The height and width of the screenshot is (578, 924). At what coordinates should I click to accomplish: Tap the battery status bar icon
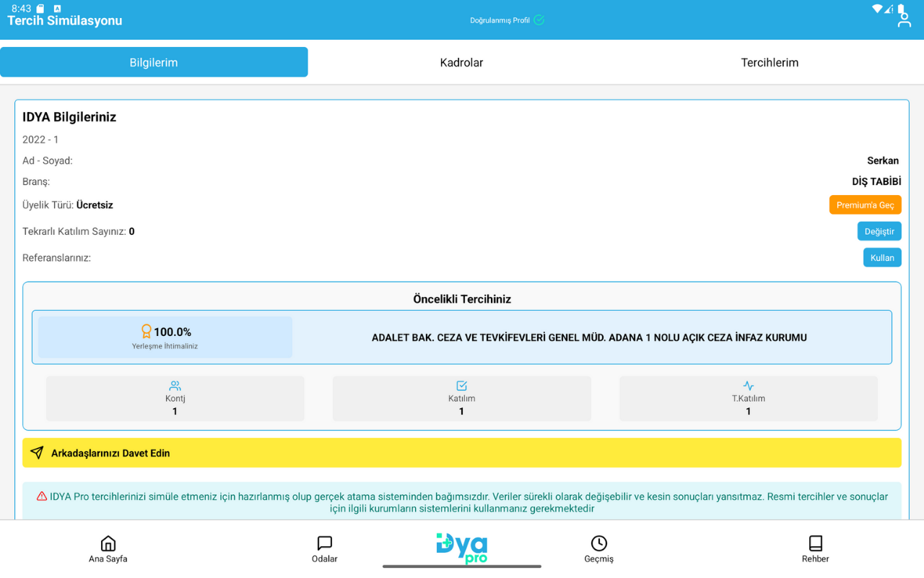click(x=901, y=9)
